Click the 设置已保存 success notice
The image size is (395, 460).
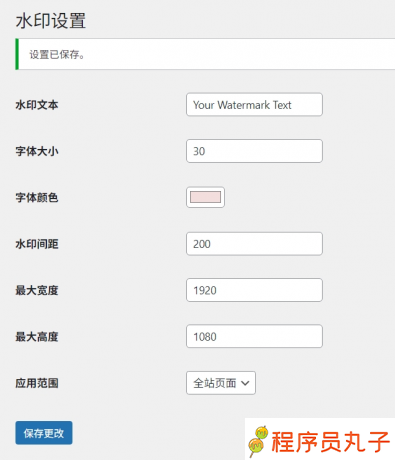(x=205, y=54)
